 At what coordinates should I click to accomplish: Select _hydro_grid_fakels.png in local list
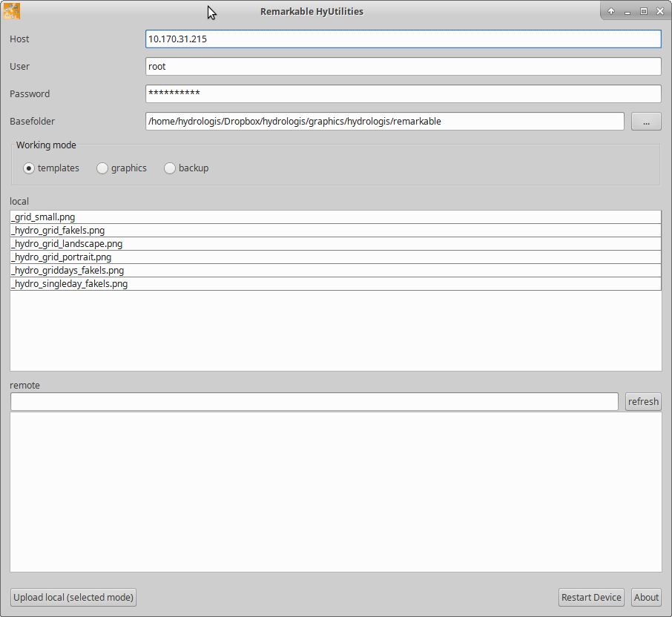[335, 231]
